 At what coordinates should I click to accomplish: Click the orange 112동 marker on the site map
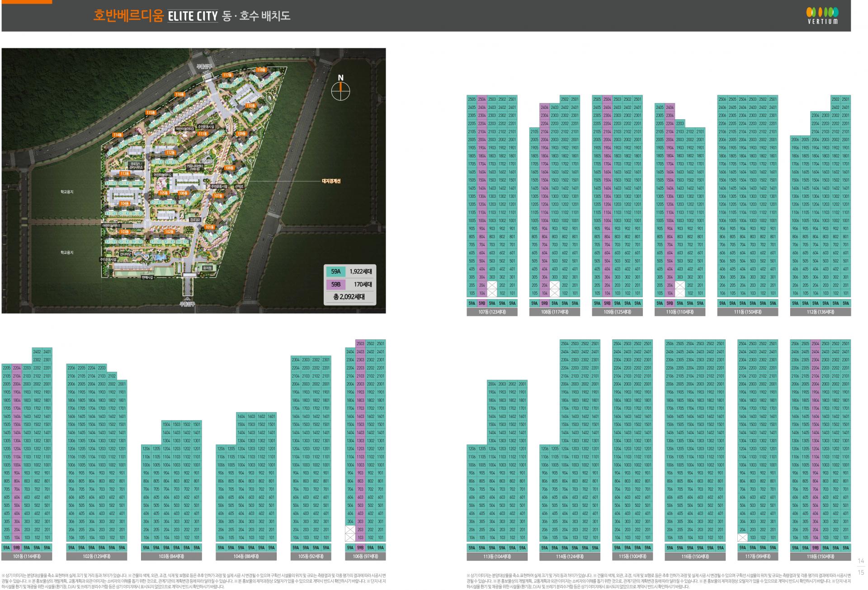click(x=170, y=153)
